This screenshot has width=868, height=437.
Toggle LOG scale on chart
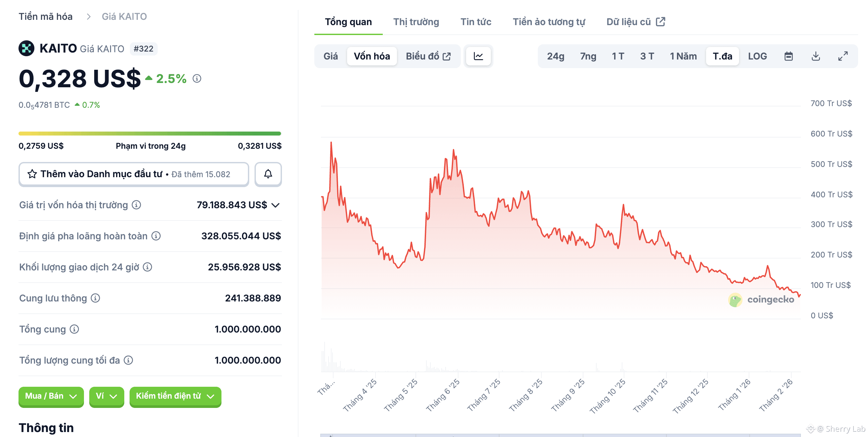(x=758, y=56)
